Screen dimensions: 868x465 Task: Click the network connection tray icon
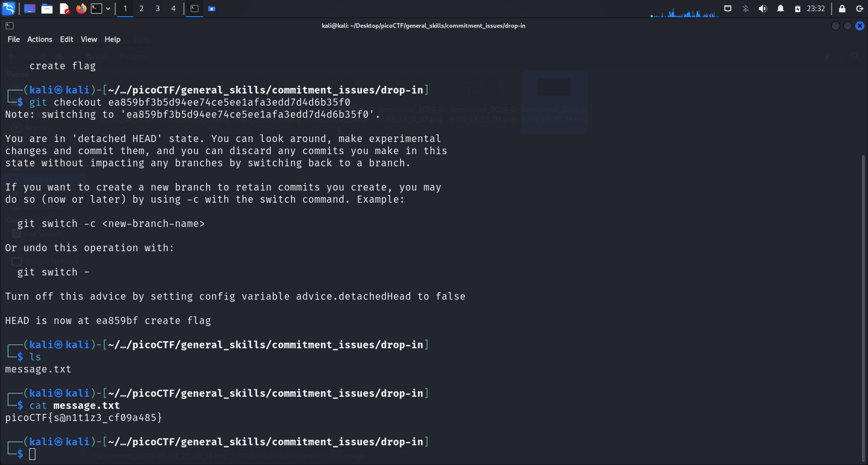(x=728, y=9)
